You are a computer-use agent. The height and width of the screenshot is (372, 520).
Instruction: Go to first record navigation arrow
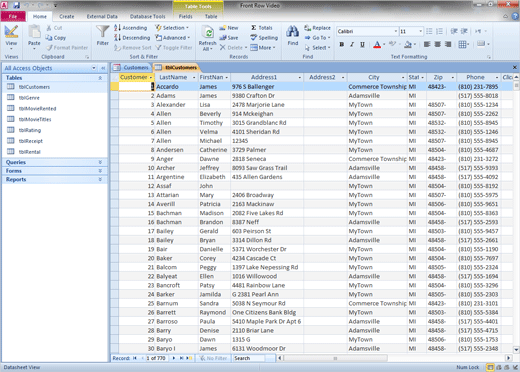pyautogui.click(x=135, y=358)
